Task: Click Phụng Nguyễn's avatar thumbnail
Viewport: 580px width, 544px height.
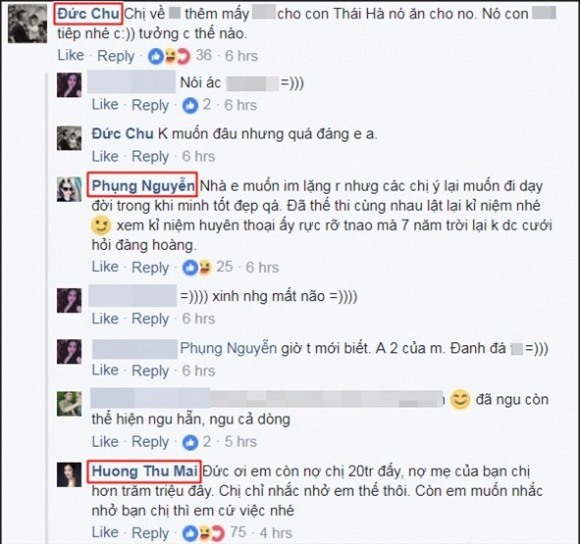Action: pyautogui.click(x=69, y=189)
